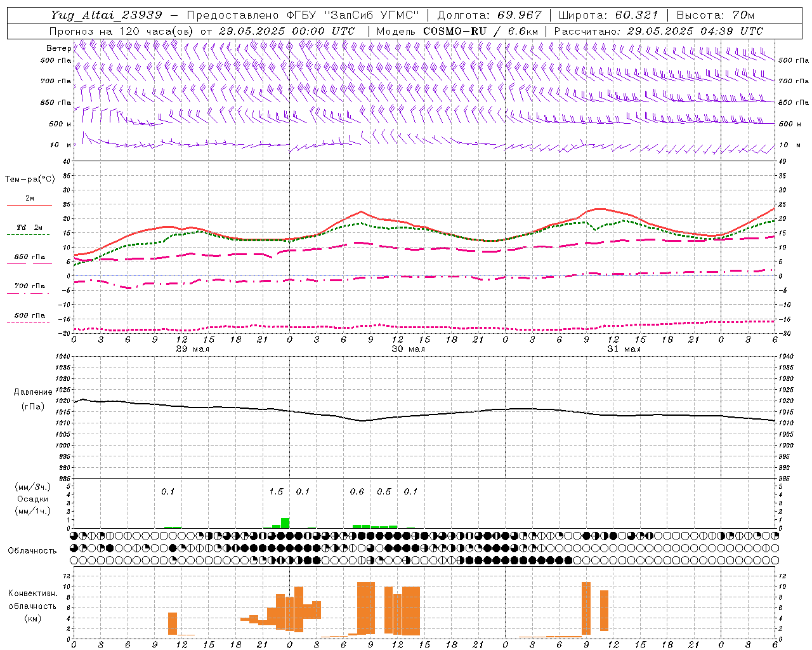Click the Конвективн. облачность label
812x650 pixels.
tap(32, 606)
